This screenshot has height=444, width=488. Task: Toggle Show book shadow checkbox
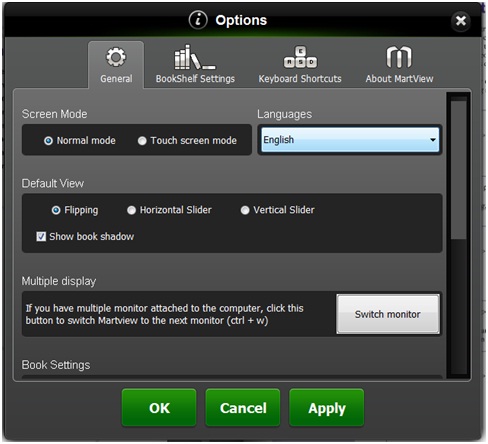click(x=41, y=237)
